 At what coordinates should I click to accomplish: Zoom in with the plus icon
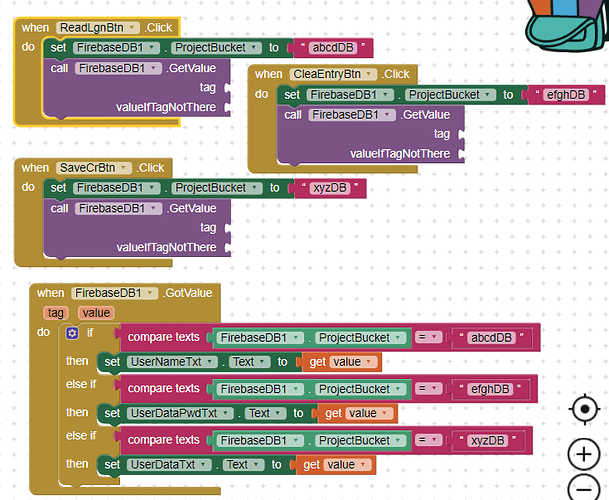pyautogui.click(x=584, y=454)
